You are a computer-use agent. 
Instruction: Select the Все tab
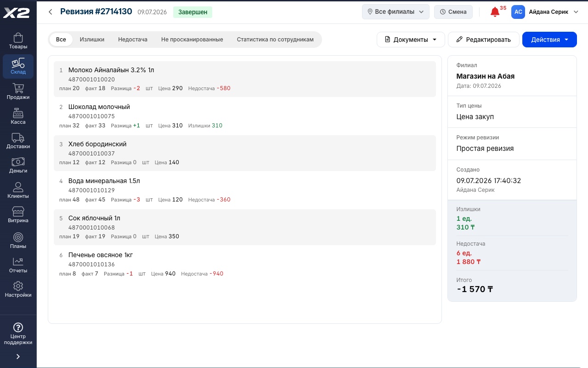coord(61,40)
